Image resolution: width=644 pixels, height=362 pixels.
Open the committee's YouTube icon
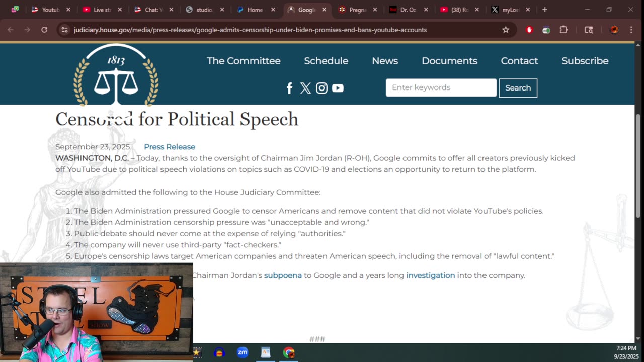coord(338,88)
